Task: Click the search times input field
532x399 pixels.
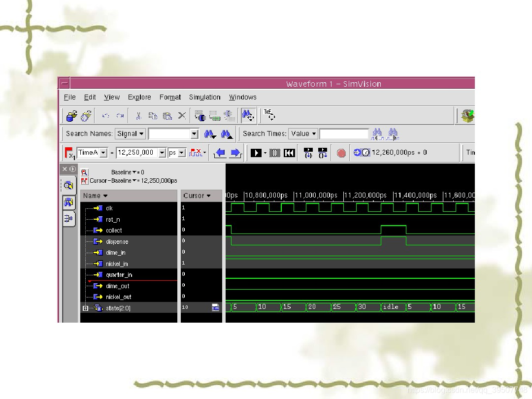Action: pos(344,133)
